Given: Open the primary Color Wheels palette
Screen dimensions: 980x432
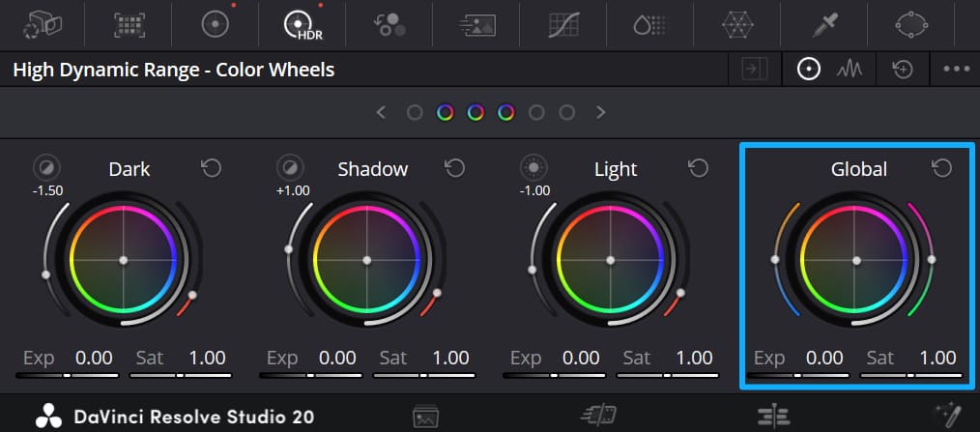Looking at the screenshot, I should click(215, 24).
